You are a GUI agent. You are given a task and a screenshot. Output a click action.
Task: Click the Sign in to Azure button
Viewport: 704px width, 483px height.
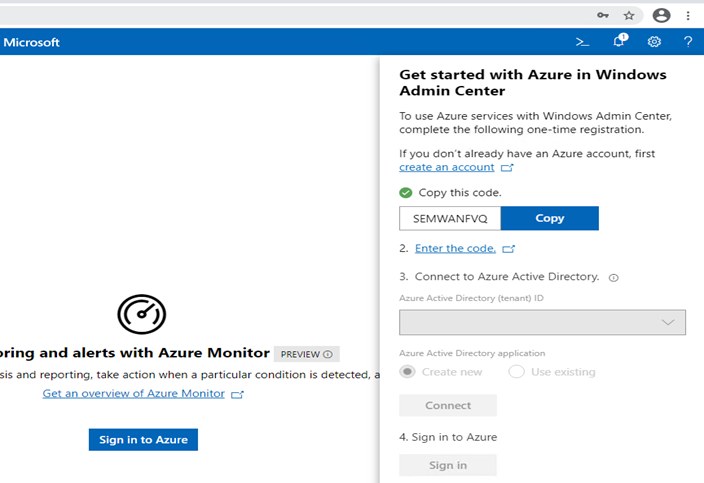pyautogui.click(x=143, y=439)
